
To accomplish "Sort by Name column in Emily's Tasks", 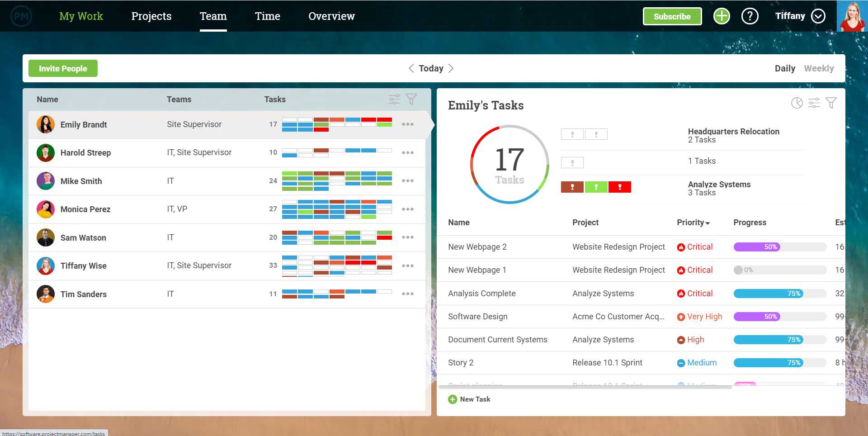I will point(458,223).
